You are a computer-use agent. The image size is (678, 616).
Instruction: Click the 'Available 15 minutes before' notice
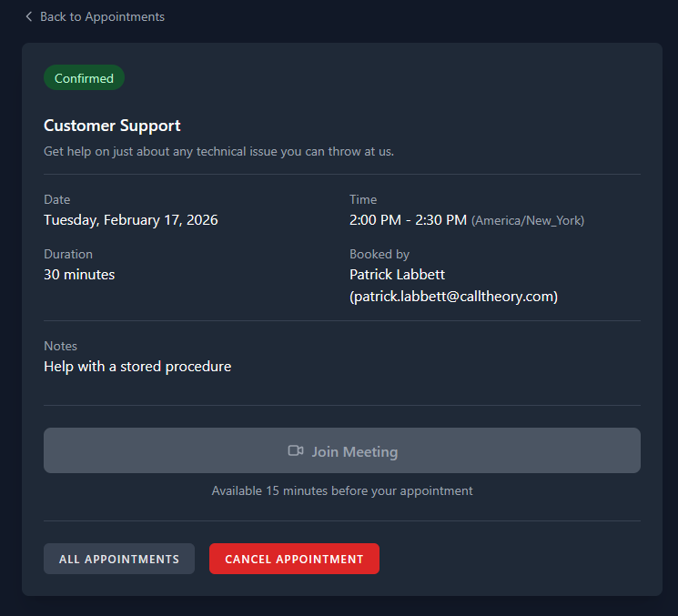pyautogui.click(x=342, y=490)
